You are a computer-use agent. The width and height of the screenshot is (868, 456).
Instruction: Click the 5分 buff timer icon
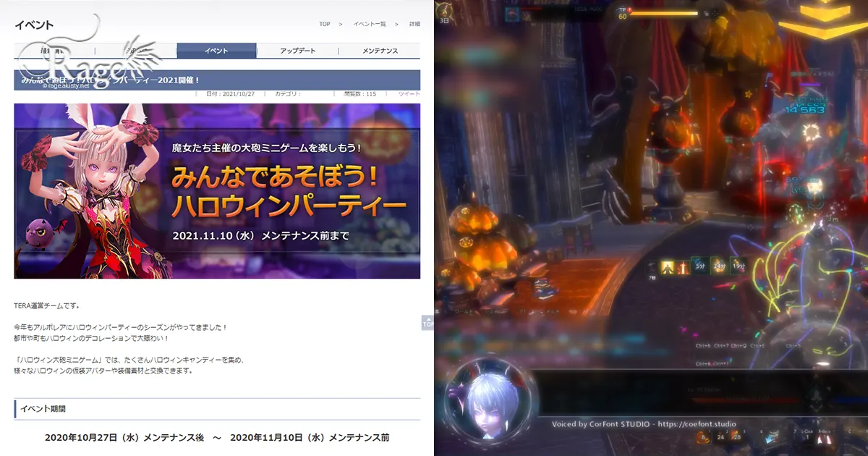pos(700,266)
